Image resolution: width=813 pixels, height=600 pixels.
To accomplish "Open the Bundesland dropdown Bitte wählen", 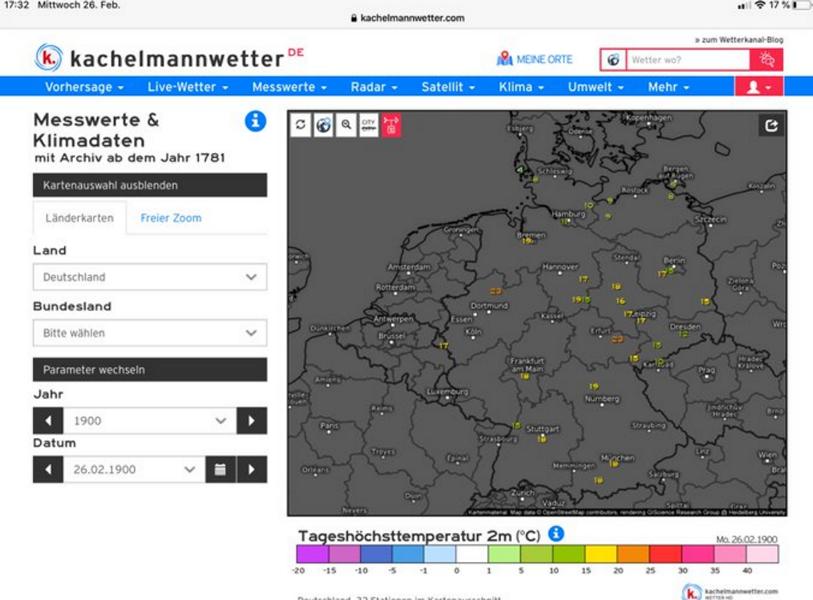I will click(150, 333).
